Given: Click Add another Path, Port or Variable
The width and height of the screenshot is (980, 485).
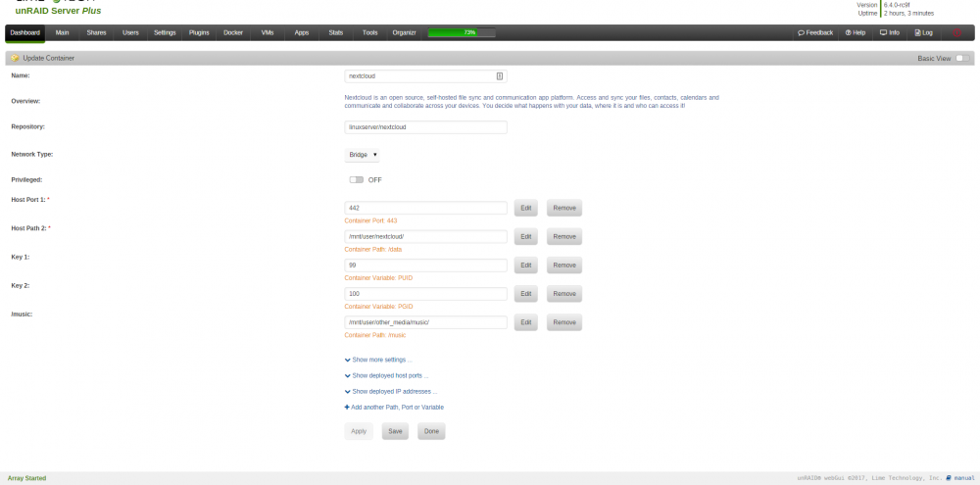Looking at the screenshot, I should click(398, 407).
